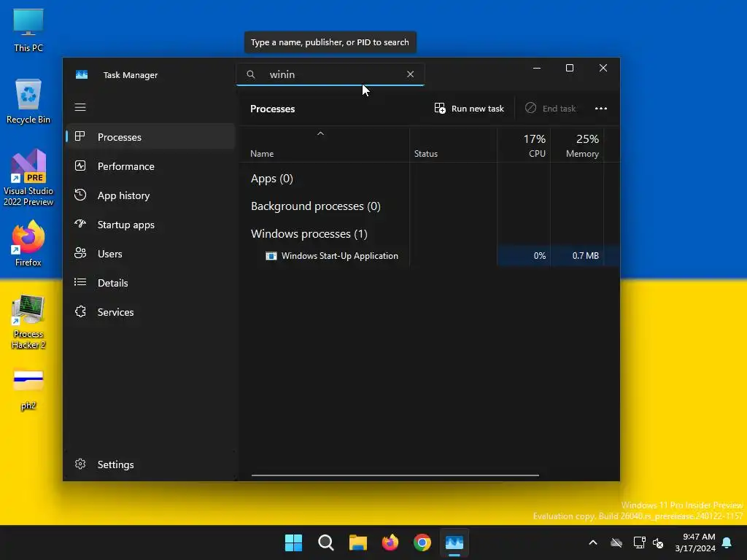Open the Details page
The height and width of the screenshot is (560, 747).
click(x=150, y=283)
